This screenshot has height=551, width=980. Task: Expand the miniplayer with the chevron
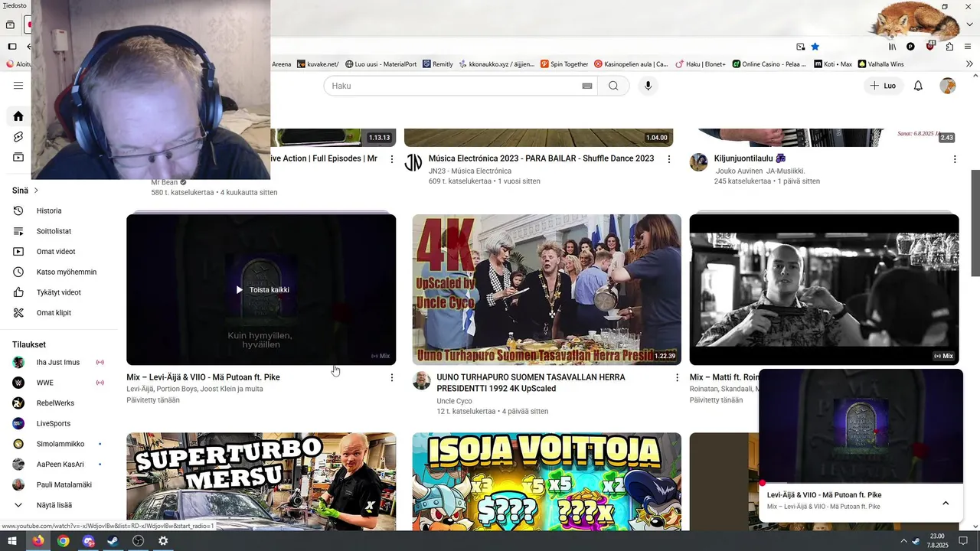tap(946, 503)
